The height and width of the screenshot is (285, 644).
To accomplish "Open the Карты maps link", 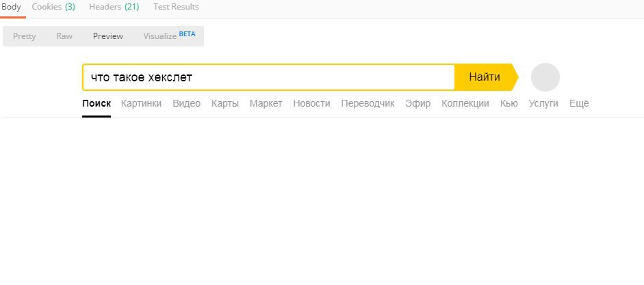I will click(x=225, y=104).
